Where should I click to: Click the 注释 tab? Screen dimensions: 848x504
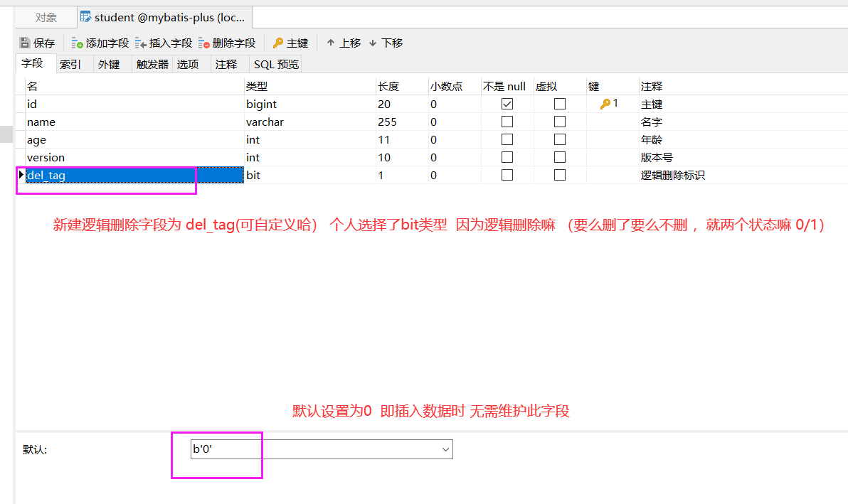pos(224,63)
